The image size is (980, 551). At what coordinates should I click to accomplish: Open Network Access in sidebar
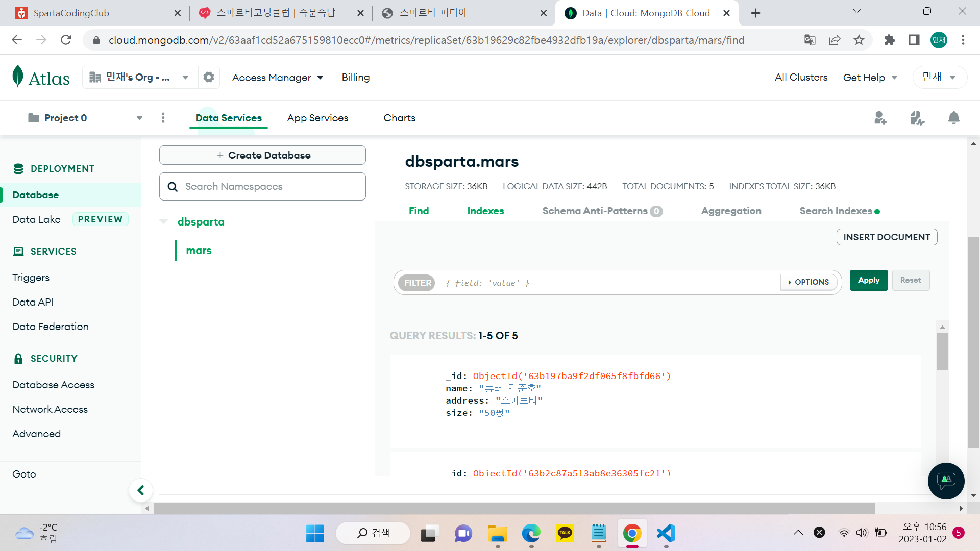pos(50,409)
